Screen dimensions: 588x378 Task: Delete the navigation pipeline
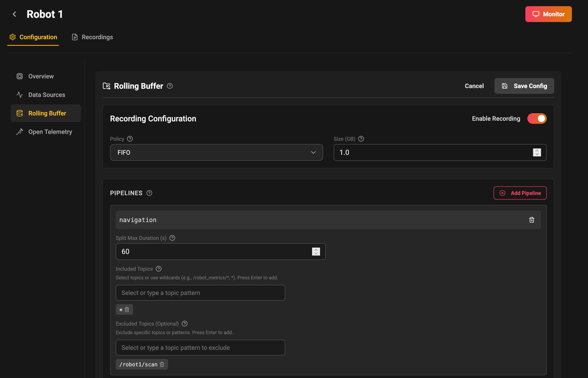pyautogui.click(x=532, y=220)
